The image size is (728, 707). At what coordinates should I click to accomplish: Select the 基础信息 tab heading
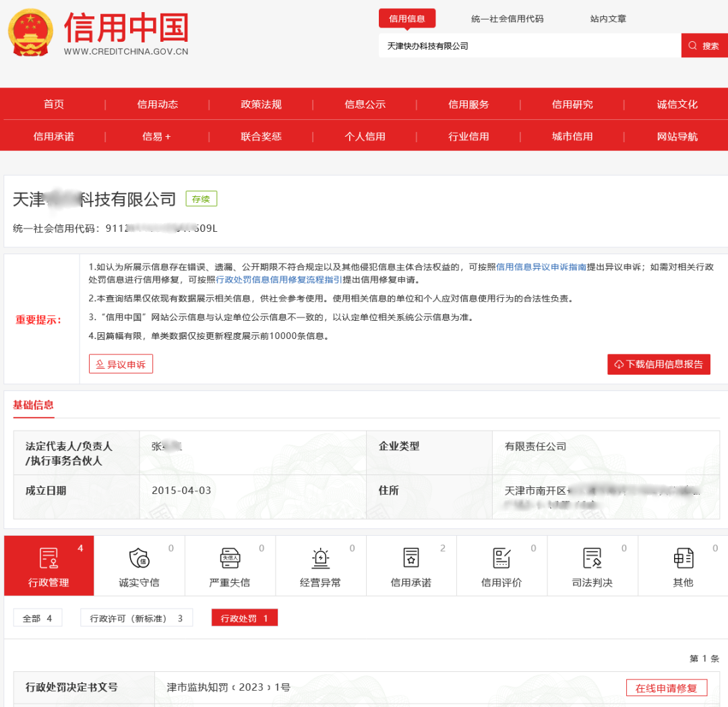[x=34, y=405]
